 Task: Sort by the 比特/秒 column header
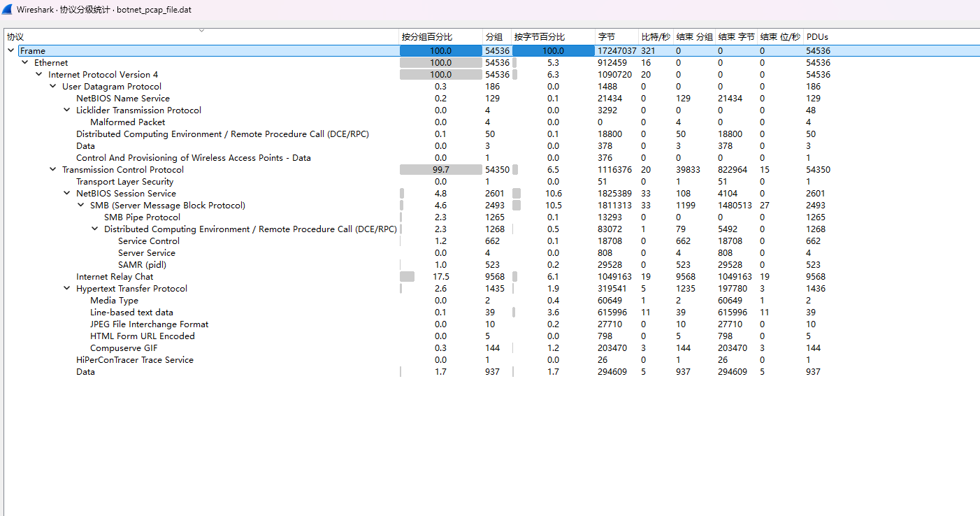tap(656, 36)
